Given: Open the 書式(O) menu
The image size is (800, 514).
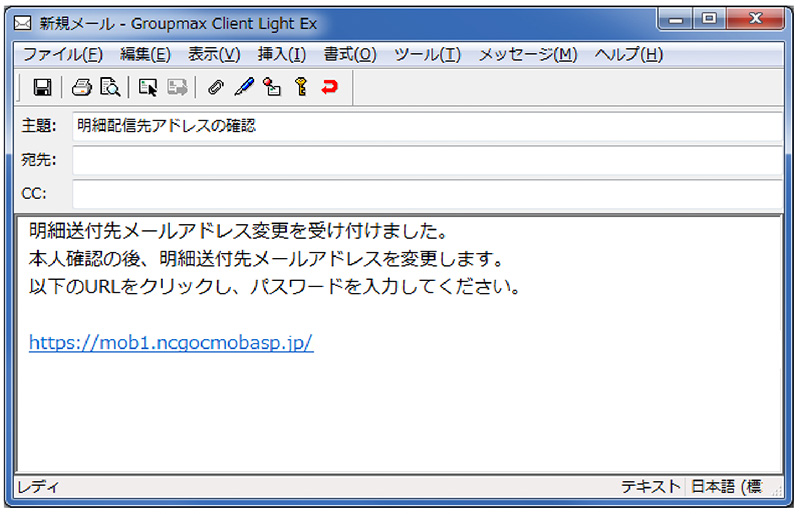Looking at the screenshot, I should (x=350, y=54).
